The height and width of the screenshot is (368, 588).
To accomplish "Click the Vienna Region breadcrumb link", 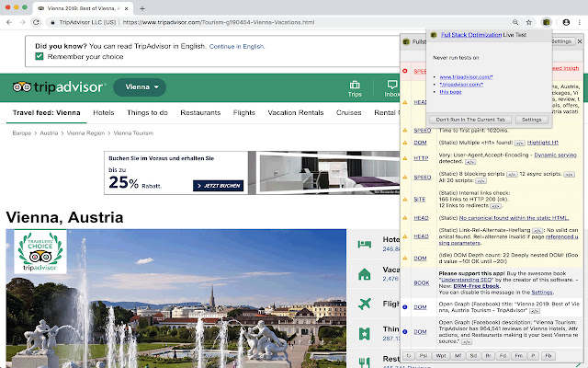I will (85, 132).
